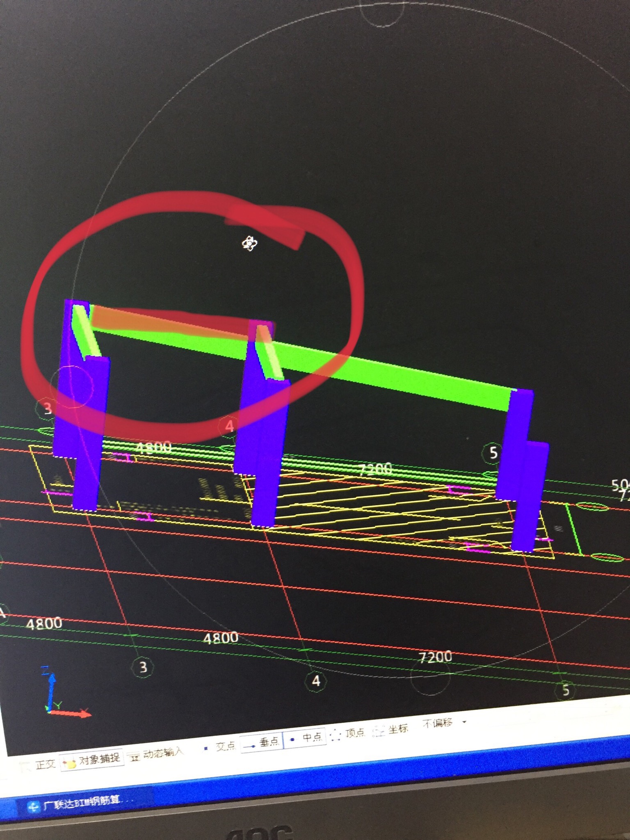The width and height of the screenshot is (630, 840).
Task: Enable 坐标 coordinate snap
Action: (x=390, y=730)
